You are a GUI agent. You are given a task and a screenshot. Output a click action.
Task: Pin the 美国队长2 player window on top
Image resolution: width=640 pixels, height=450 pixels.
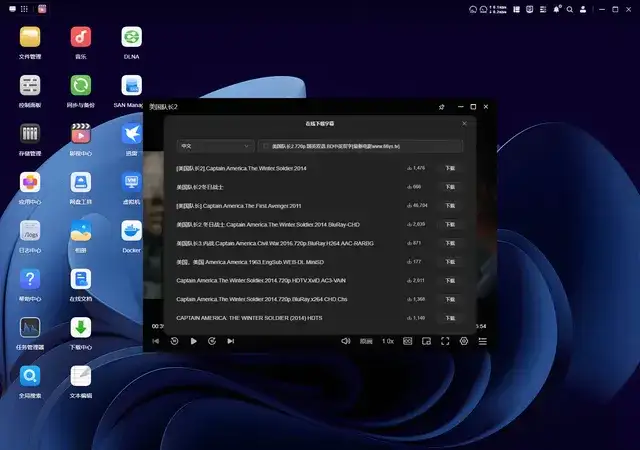click(441, 107)
